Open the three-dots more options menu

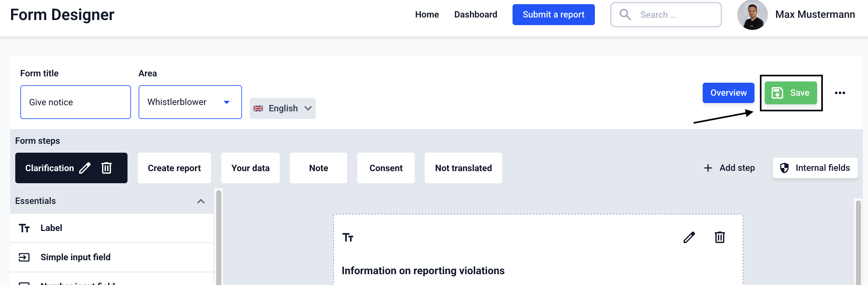(x=840, y=93)
